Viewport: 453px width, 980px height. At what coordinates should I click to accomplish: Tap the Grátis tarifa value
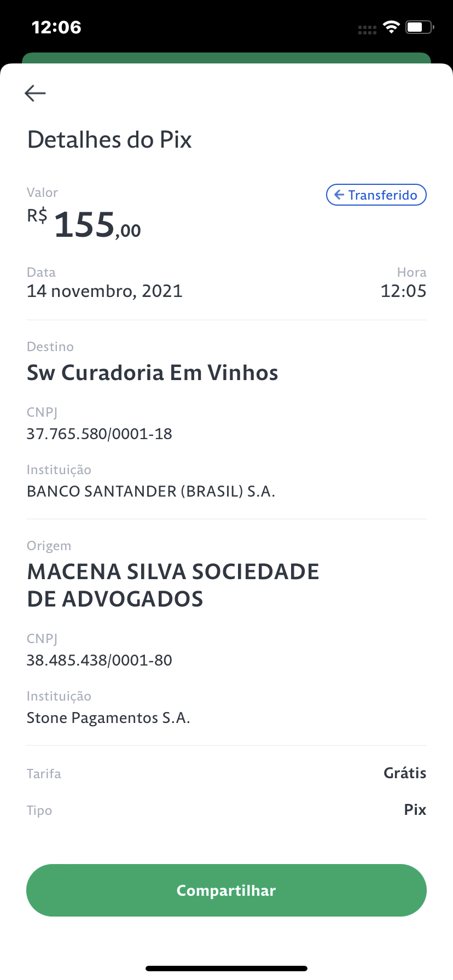click(404, 773)
